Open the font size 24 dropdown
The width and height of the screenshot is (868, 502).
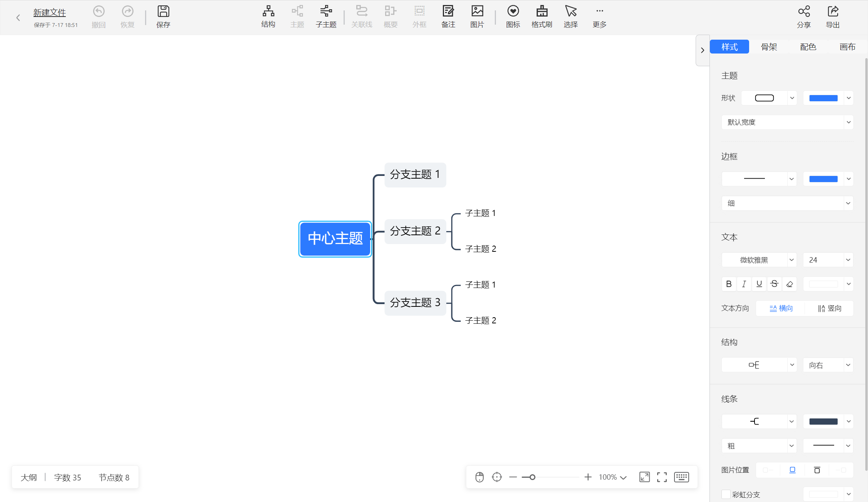[828, 260]
